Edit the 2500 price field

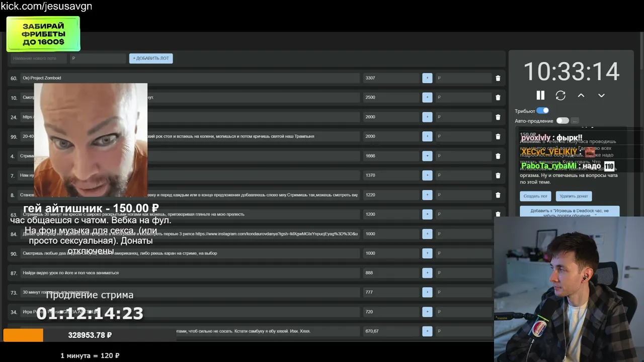[x=391, y=98]
